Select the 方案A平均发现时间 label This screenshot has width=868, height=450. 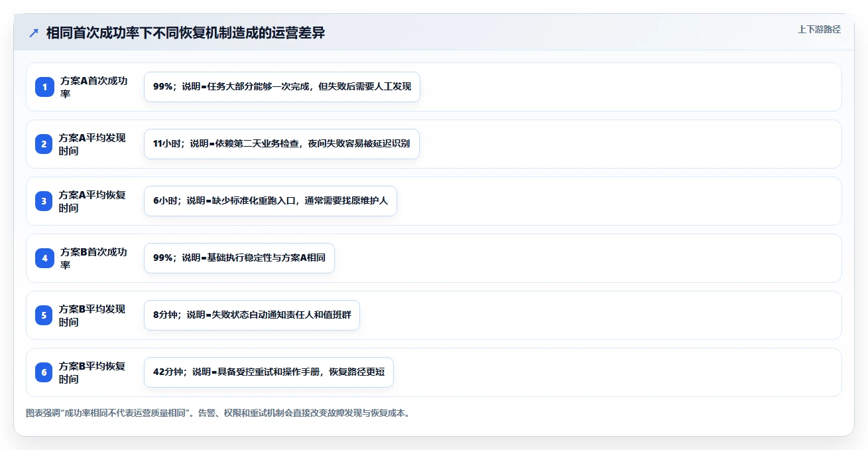pyautogui.click(x=93, y=144)
